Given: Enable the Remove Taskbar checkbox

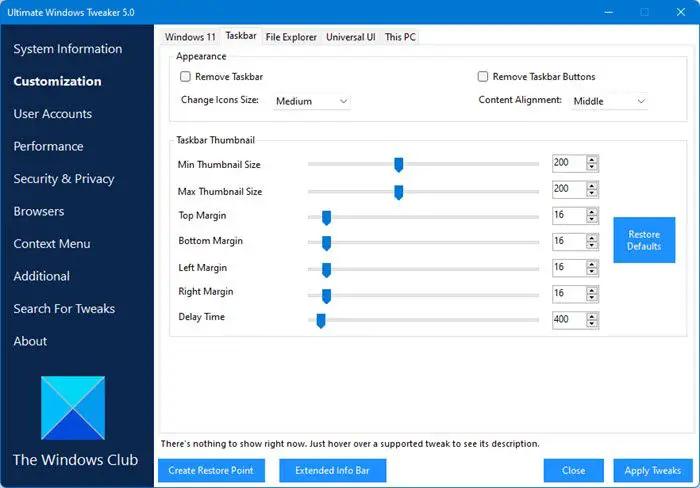Looking at the screenshot, I should click(x=185, y=76).
